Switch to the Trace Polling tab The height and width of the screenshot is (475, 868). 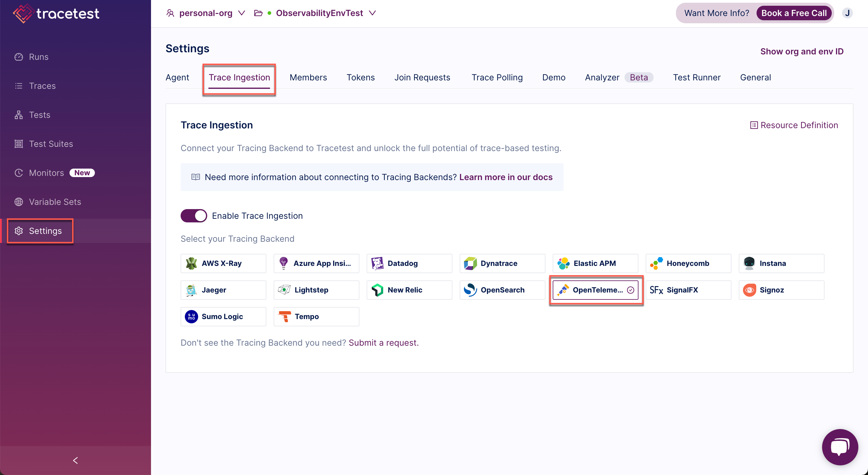click(x=497, y=78)
